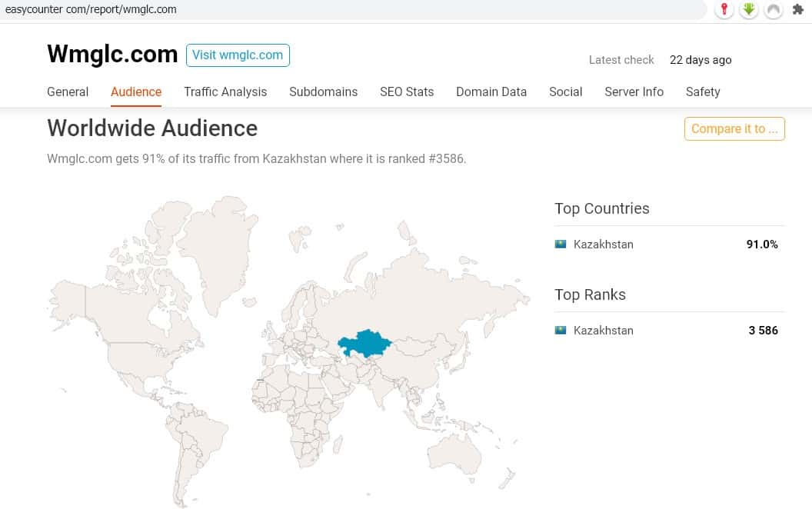
Task: Open the browser extensions puzzle icon
Action: 798,9
